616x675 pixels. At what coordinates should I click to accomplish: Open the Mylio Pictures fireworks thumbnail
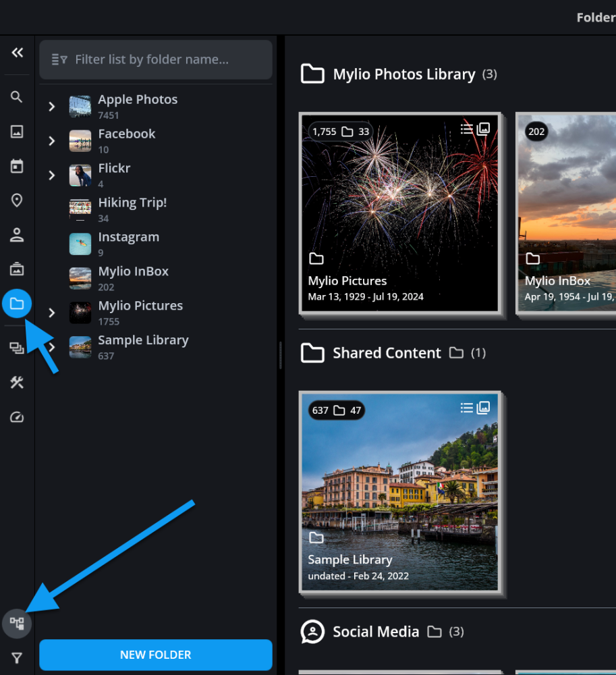click(x=399, y=213)
